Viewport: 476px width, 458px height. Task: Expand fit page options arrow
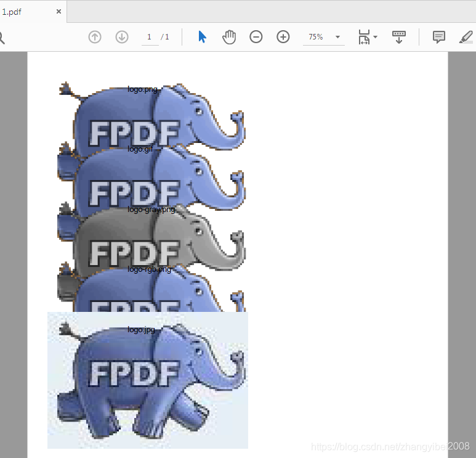coord(376,37)
